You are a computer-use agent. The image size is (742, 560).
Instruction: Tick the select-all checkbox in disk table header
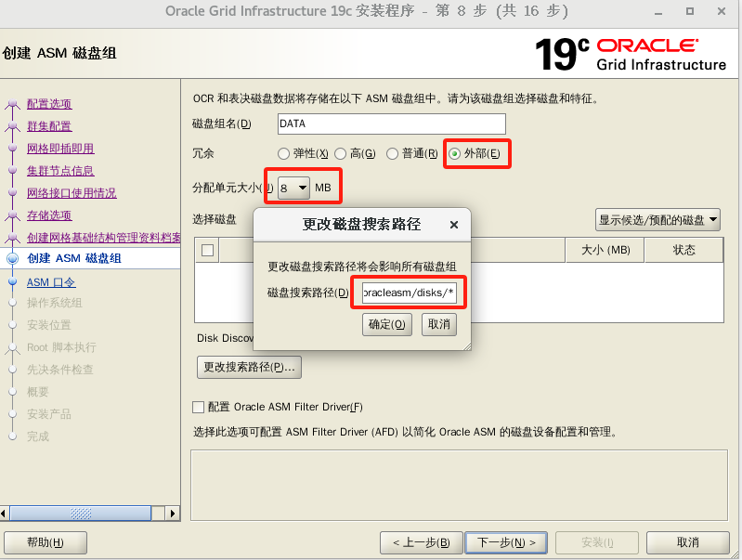(x=207, y=250)
